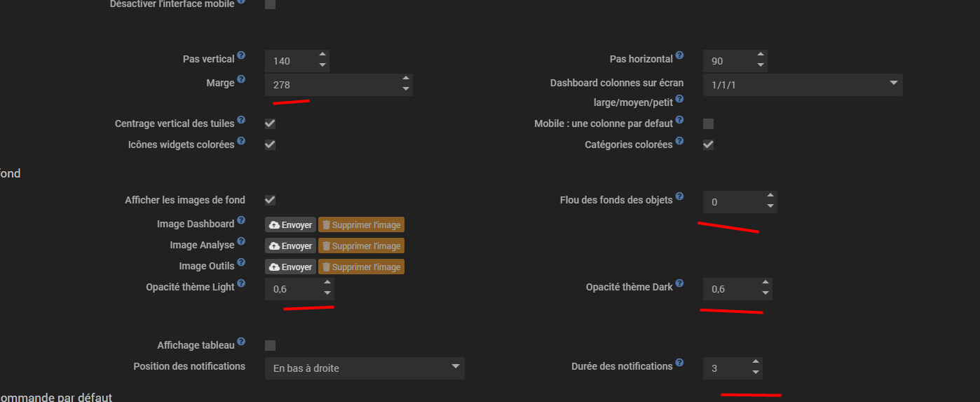The width and height of the screenshot is (980, 402).
Task: Click help icon next to Opacité thème Dark
Action: (679, 283)
